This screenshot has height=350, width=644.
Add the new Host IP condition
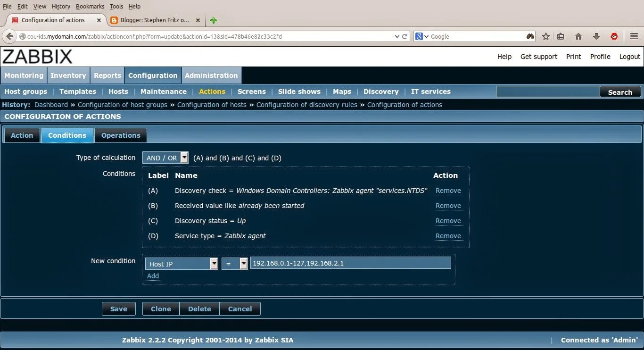pos(153,276)
